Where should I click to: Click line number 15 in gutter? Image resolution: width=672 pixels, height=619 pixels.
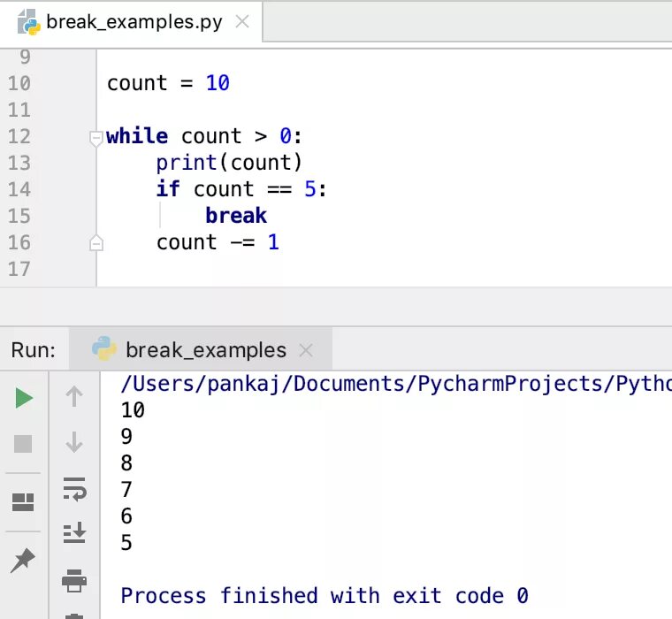pyautogui.click(x=19, y=216)
